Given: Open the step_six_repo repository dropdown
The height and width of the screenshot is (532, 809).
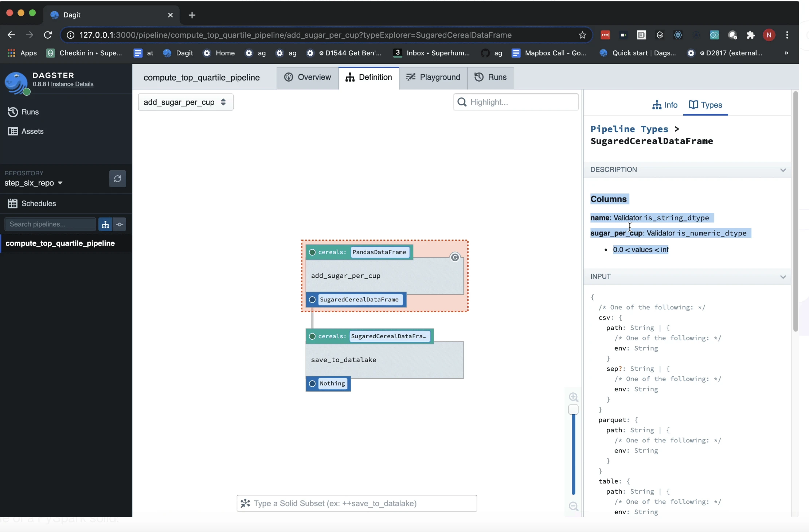Looking at the screenshot, I should (34, 183).
